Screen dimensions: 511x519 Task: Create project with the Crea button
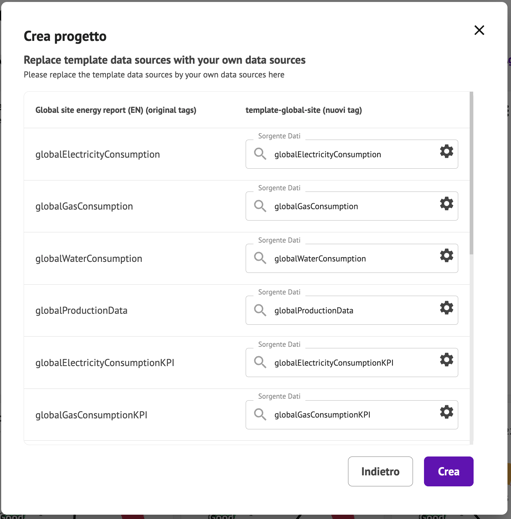click(x=449, y=471)
